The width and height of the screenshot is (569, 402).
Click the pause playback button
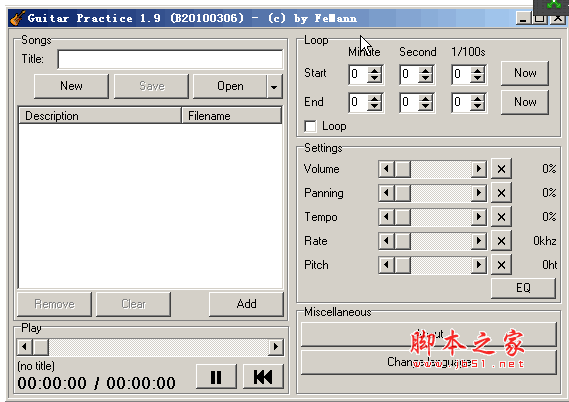(x=216, y=377)
